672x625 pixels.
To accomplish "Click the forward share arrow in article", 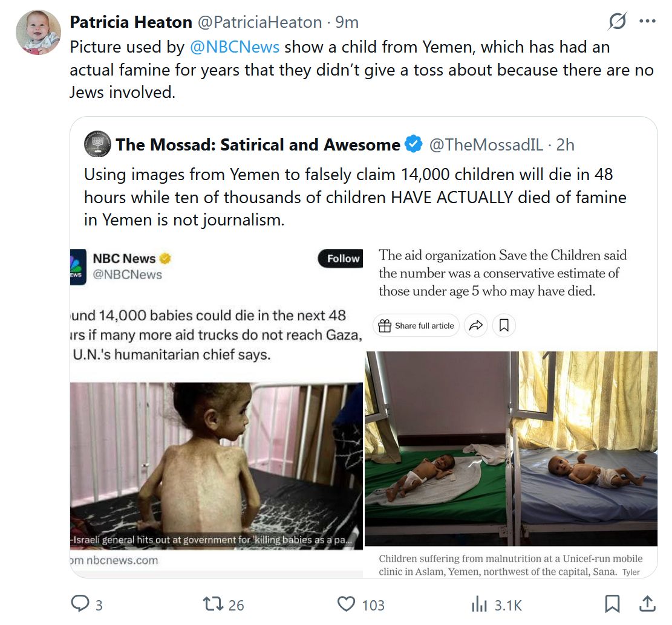I will 476,326.
